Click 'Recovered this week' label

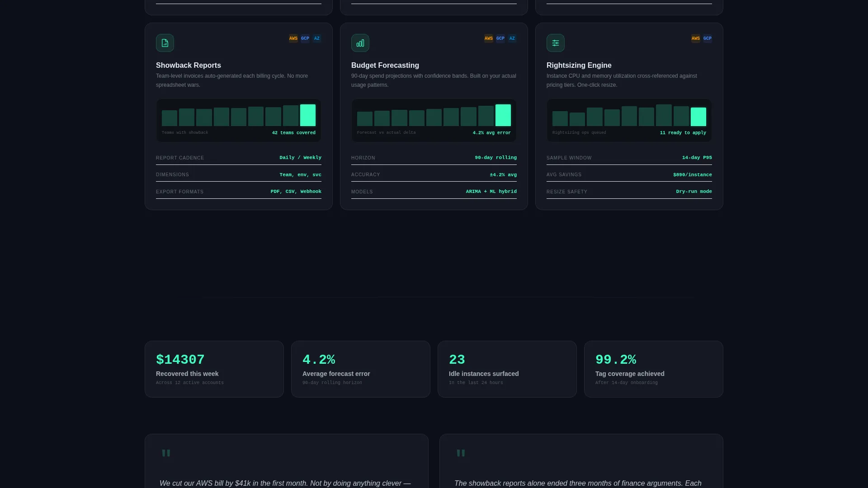coord(187,374)
